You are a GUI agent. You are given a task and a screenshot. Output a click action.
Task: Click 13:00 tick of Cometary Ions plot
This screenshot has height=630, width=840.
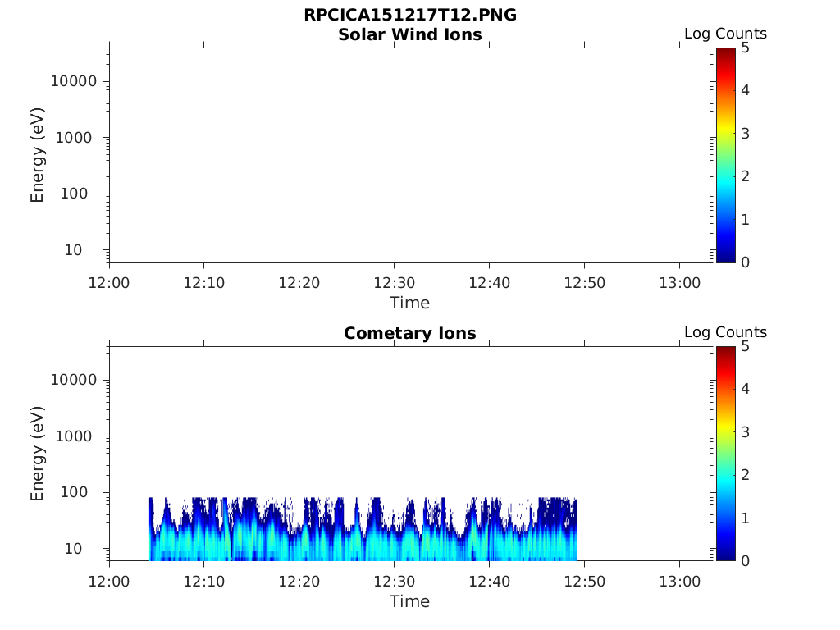[x=679, y=582]
